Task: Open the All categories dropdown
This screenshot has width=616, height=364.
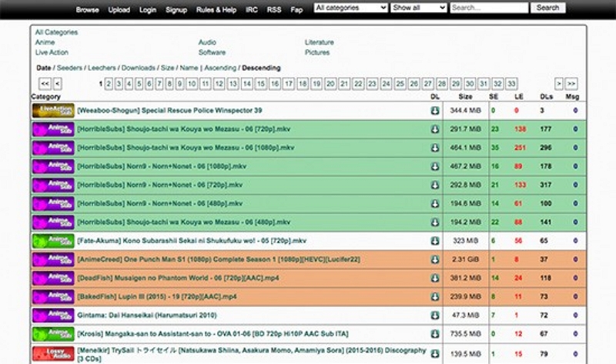Action: (x=351, y=8)
